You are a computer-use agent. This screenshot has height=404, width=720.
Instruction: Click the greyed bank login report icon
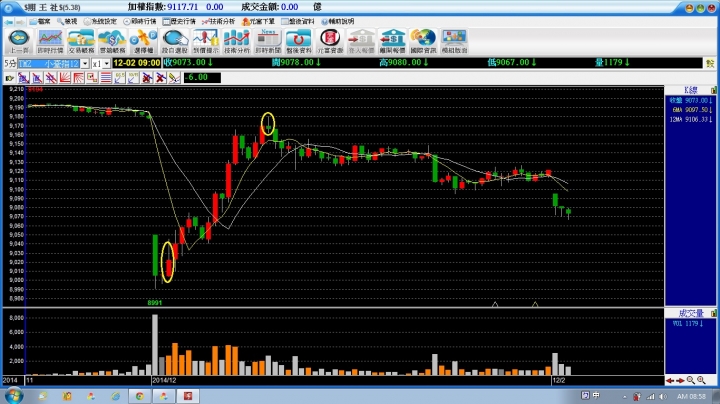pyautogui.click(x=361, y=41)
